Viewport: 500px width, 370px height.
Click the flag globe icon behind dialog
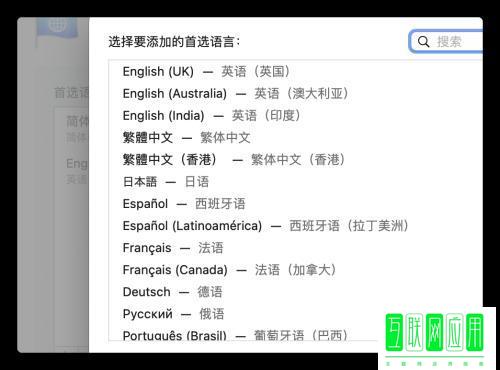point(57,27)
